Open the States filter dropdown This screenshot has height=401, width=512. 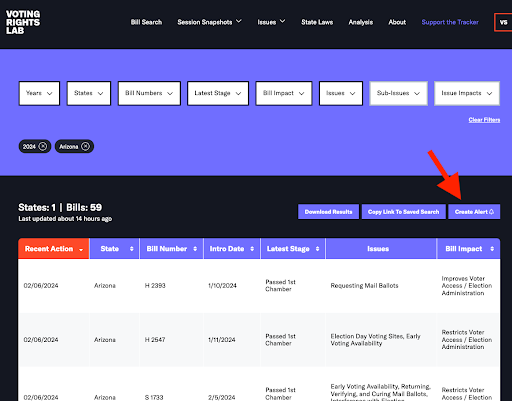[89, 93]
